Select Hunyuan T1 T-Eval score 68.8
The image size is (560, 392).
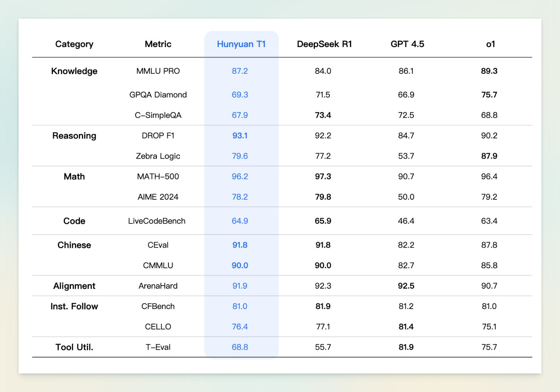(x=240, y=347)
